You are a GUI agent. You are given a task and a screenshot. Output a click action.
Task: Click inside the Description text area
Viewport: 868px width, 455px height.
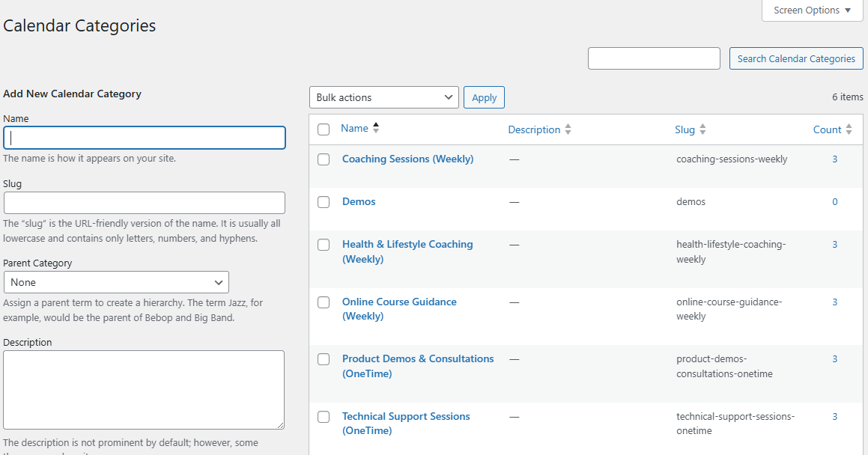(x=144, y=389)
